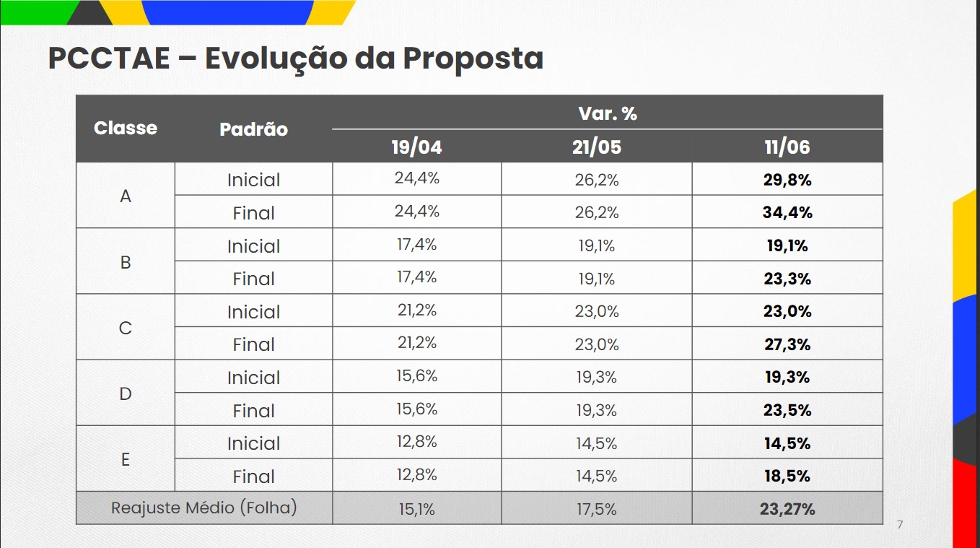Select the "Reajuste Médio (Folha)" row label
This screenshot has height=548, width=980.
coord(204,508)
